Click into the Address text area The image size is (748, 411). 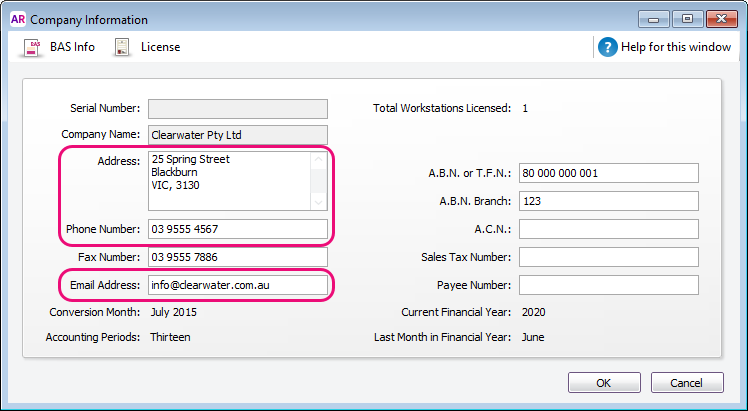coord(229,181)
